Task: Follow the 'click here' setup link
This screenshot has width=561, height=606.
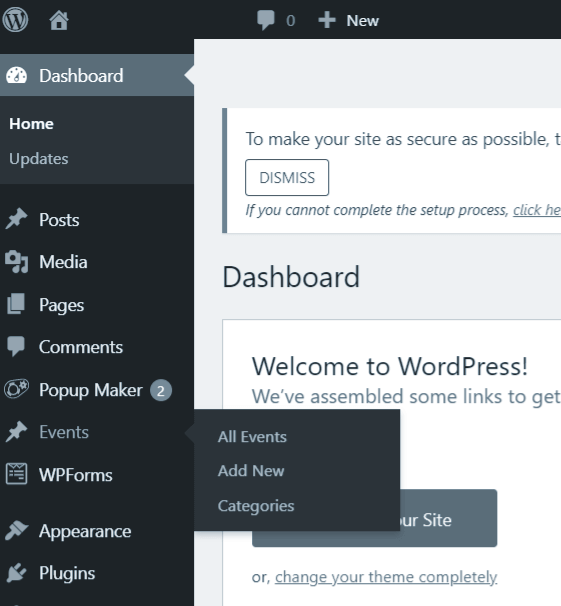Action: [537, 210]
